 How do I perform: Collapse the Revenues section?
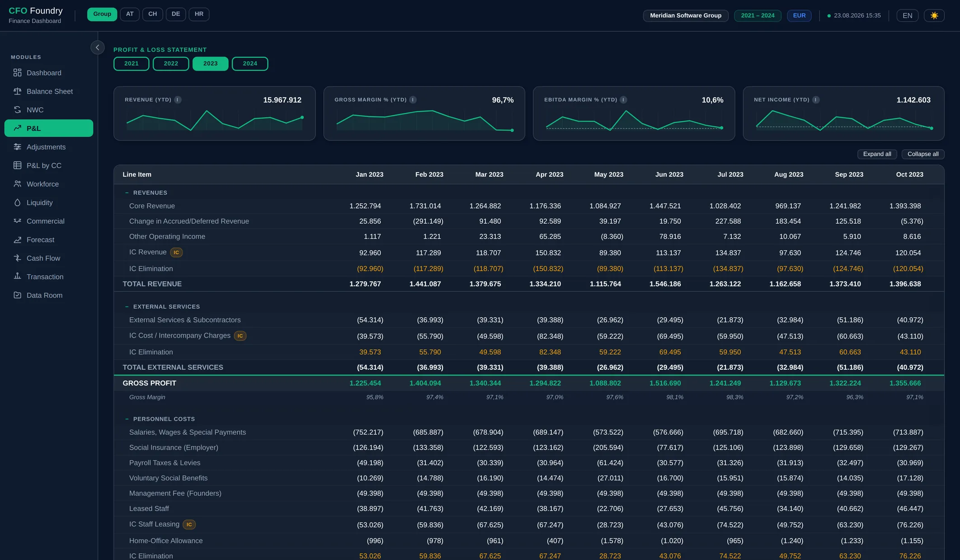127,193
